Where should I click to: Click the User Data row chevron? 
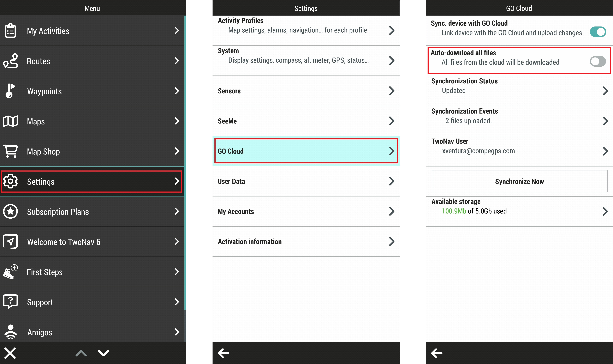coord(392,181)
